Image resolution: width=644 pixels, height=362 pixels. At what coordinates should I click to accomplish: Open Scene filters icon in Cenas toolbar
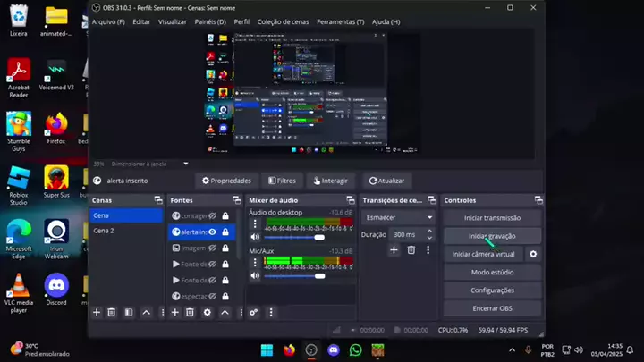[129, 312]
